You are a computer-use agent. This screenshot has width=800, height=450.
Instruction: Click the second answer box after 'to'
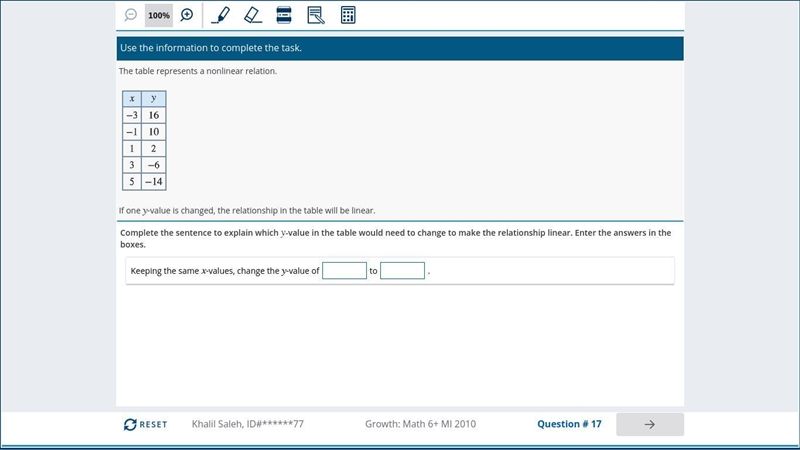point(403,270)
